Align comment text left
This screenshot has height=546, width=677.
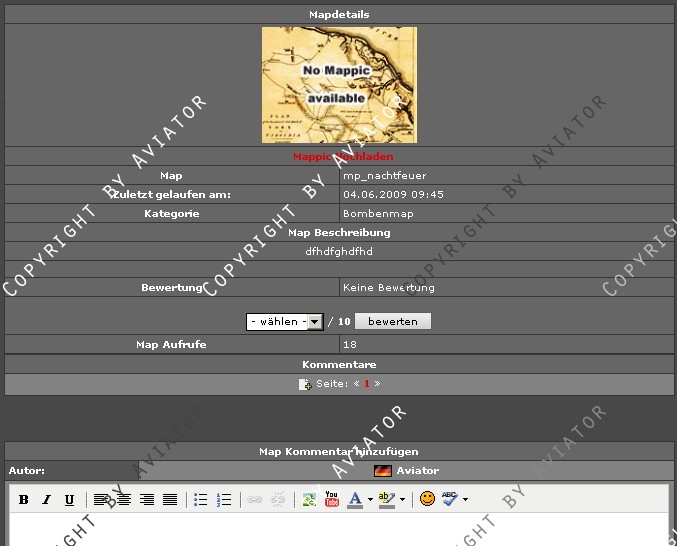(x=101, y=499)
